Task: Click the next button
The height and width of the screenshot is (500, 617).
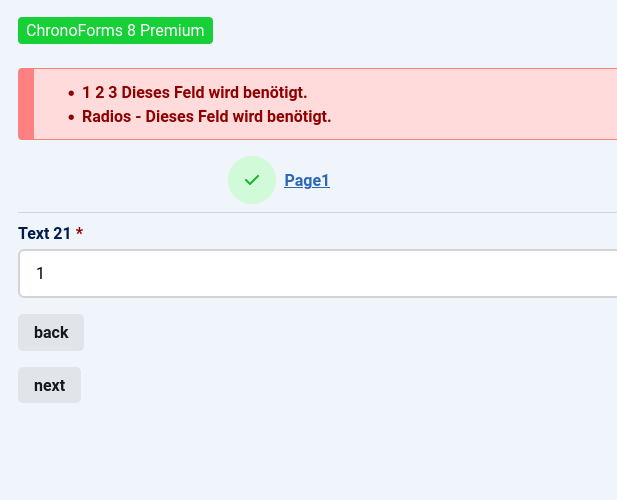Action: pyautogui.click(x=49, y=385)
